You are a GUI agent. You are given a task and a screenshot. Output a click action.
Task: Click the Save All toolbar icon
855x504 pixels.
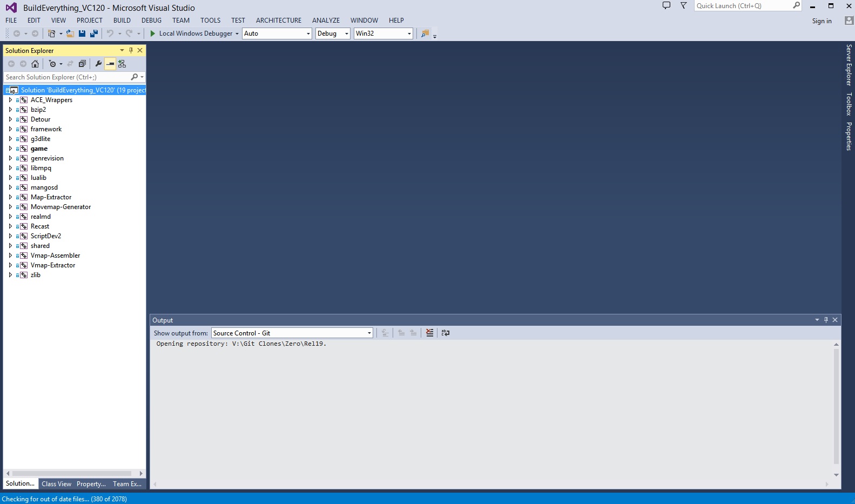click(93, 33)
